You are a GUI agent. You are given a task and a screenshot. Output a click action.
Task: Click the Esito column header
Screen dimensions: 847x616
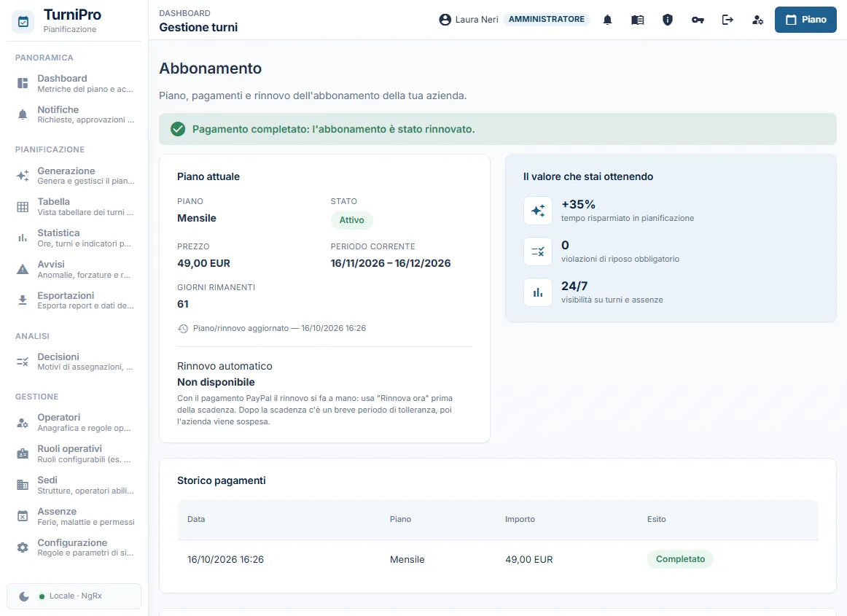pyautogui.click(x=656, y=519)
